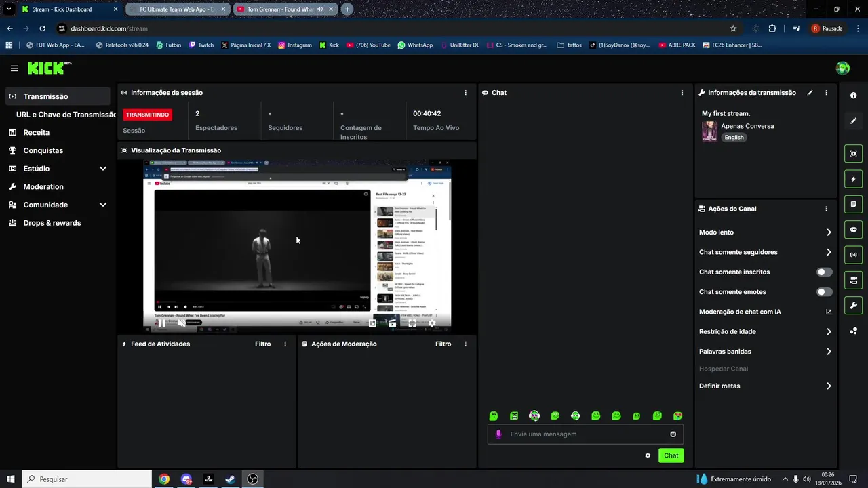
Task: Focus the Envie uma mensagem input
Action: click(587, 434)
